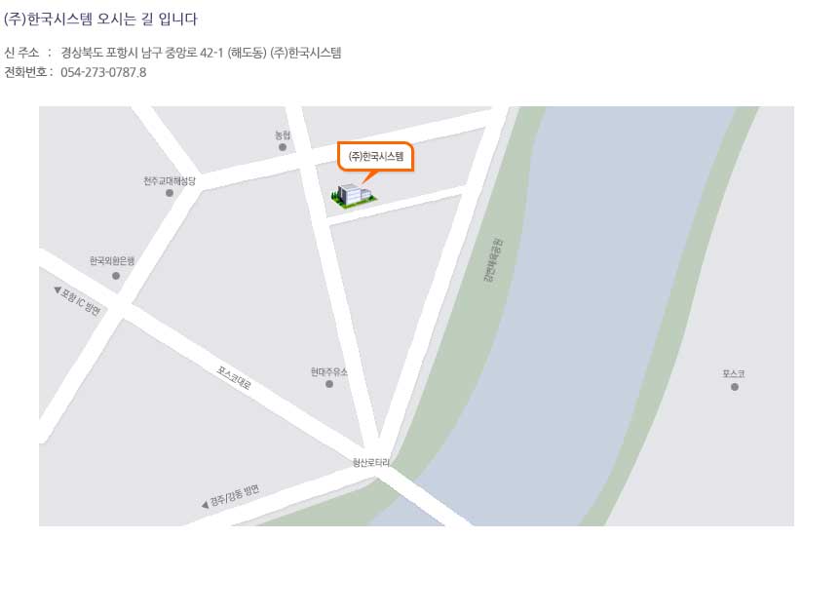Click the 한국외환은행 location dot
The height and width of the screenshot is (616, 840).
116,276
